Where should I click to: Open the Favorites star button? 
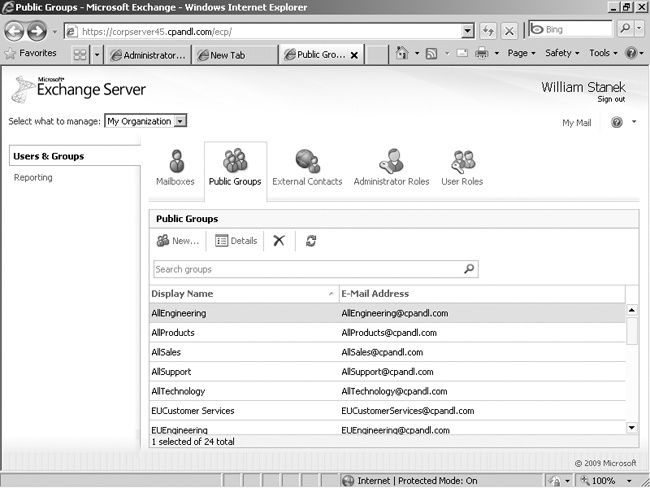(x=30, y=53)
